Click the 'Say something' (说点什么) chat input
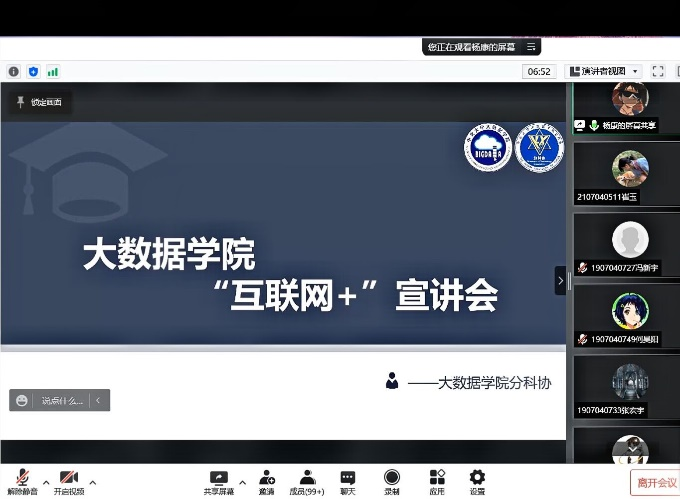Screen dimensions: 680x499 pyautogui.click(x=60, y=401)
